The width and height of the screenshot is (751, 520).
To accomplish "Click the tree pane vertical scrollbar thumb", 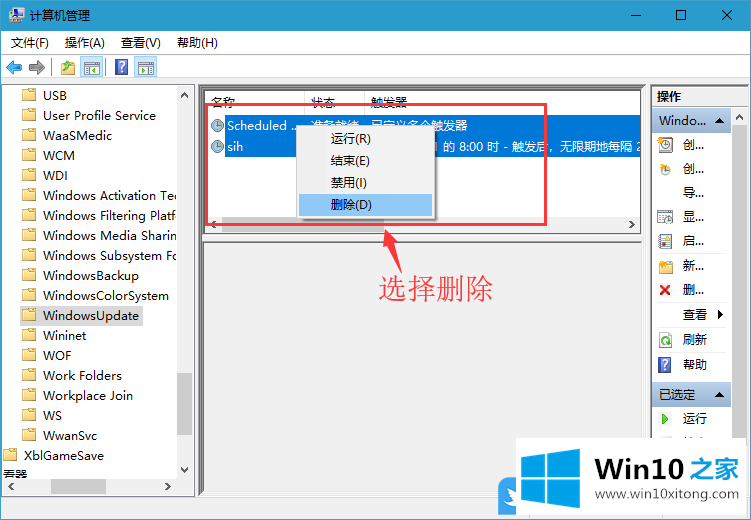I will tap(184, 404).
